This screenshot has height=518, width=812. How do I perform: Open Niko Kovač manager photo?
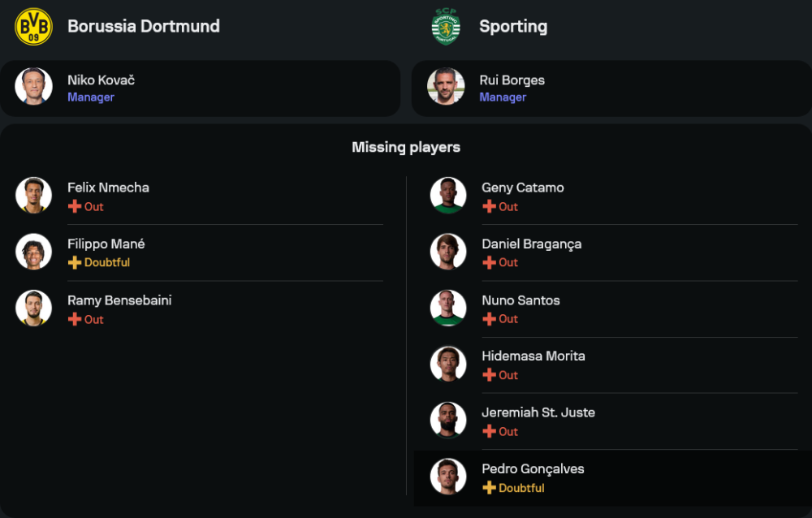pyautogui.click(x=33, y=87)
